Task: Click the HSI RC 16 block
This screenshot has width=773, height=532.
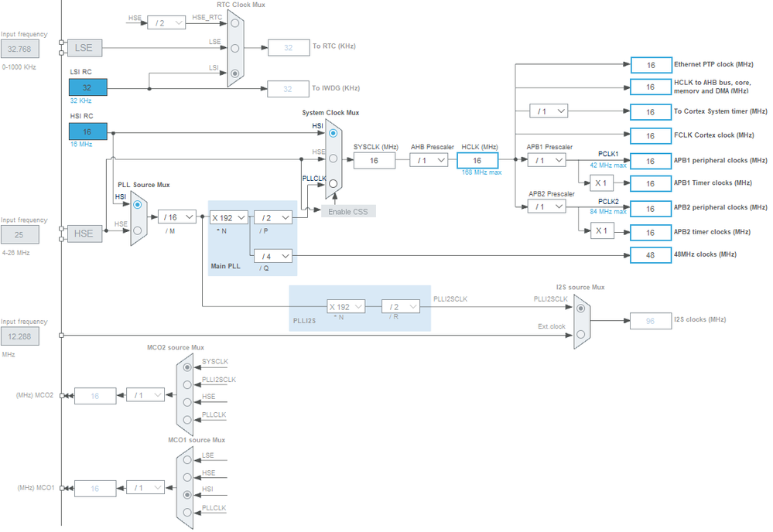Action: 87,131
